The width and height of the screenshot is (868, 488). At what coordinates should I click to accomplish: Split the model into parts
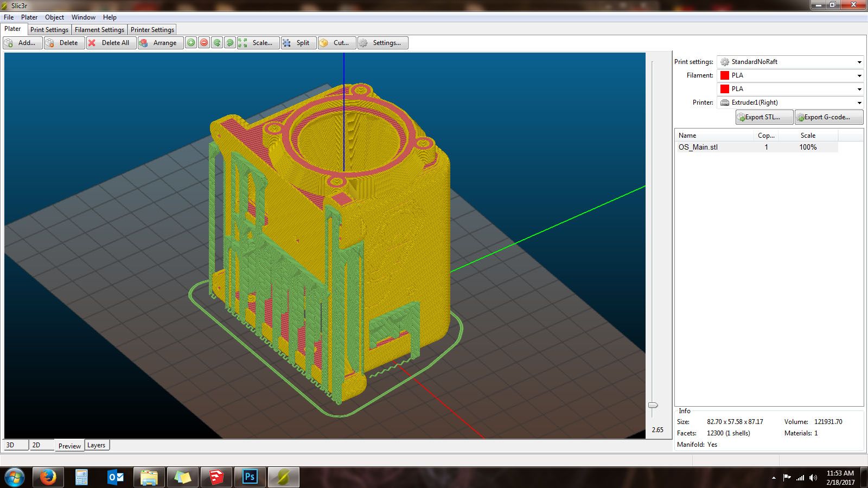(298, 43)
